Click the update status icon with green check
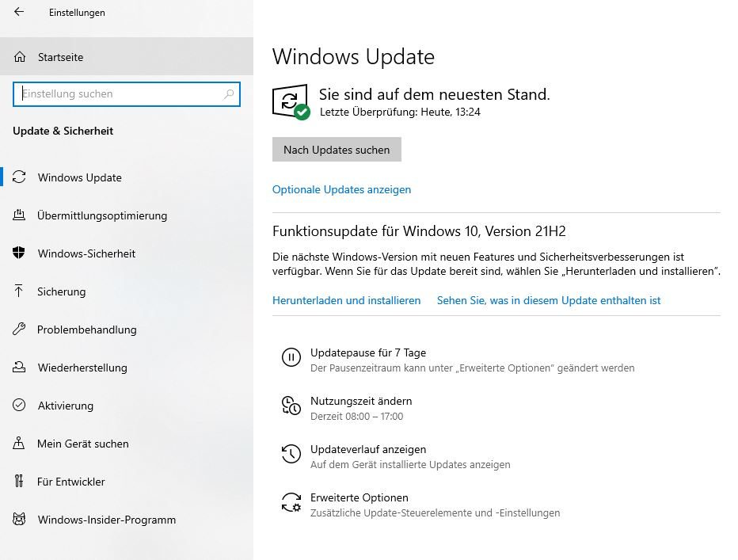The image size is (738, 560). [291, 101]
